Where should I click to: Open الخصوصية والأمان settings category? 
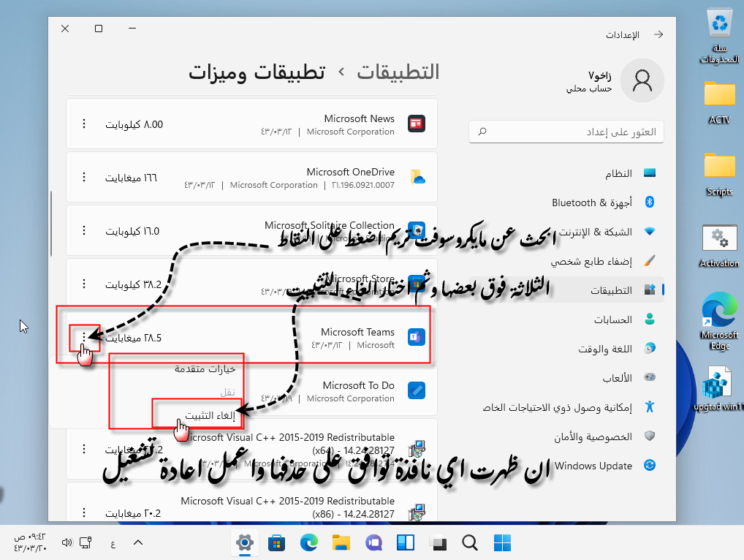[x=566, y=436]
